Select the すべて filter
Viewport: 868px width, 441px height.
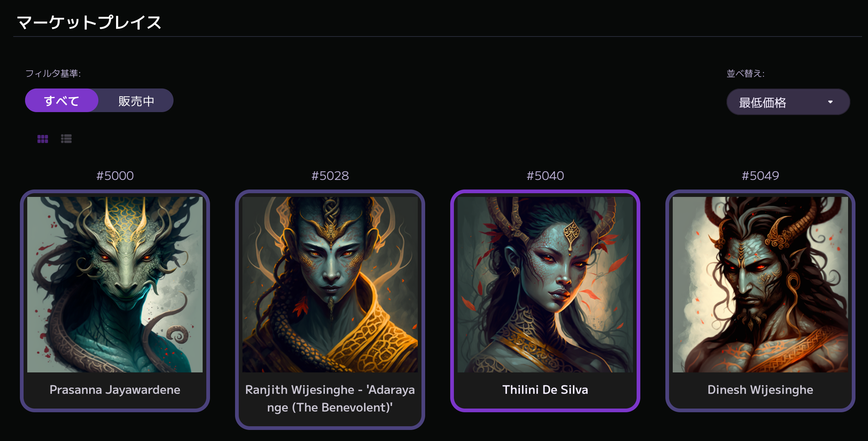tap(62, 101)
